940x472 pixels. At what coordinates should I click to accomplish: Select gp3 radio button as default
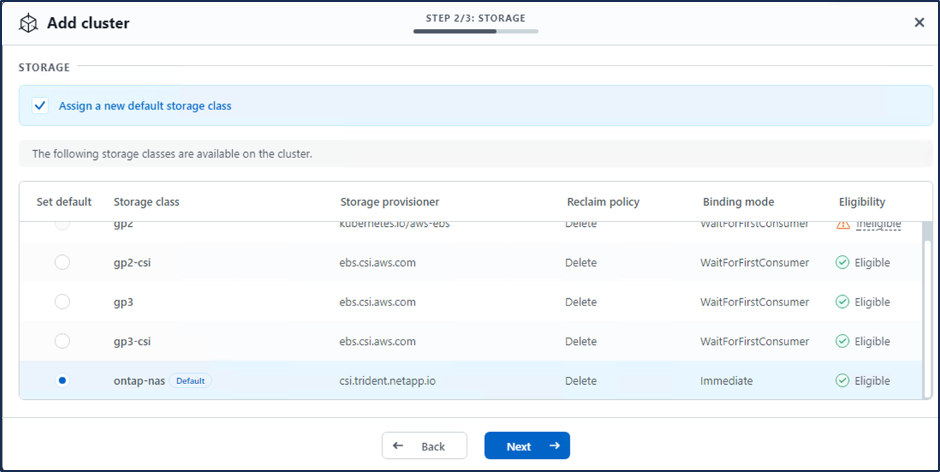pos(62,302)
